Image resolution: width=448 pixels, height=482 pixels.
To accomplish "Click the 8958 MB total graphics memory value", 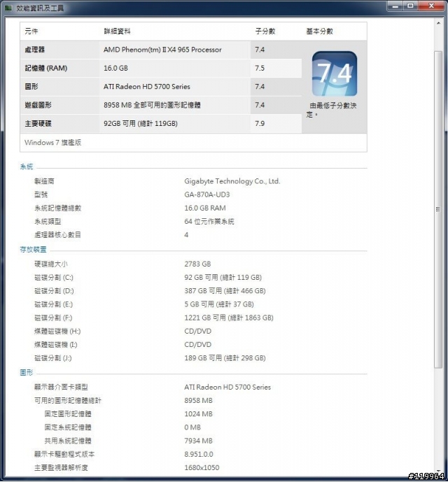I will click(199, 400).
